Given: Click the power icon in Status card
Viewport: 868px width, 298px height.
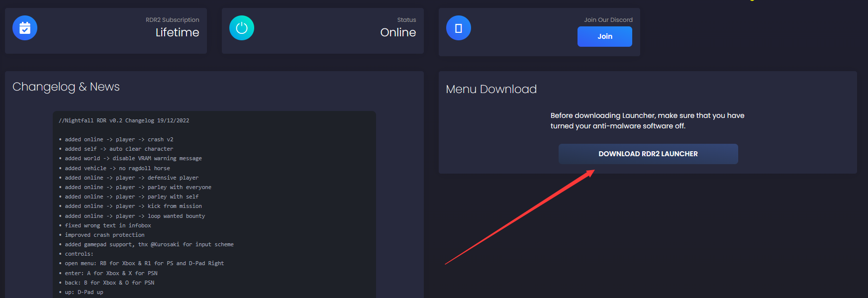Looking at the screenshot, I should [242, 28].
